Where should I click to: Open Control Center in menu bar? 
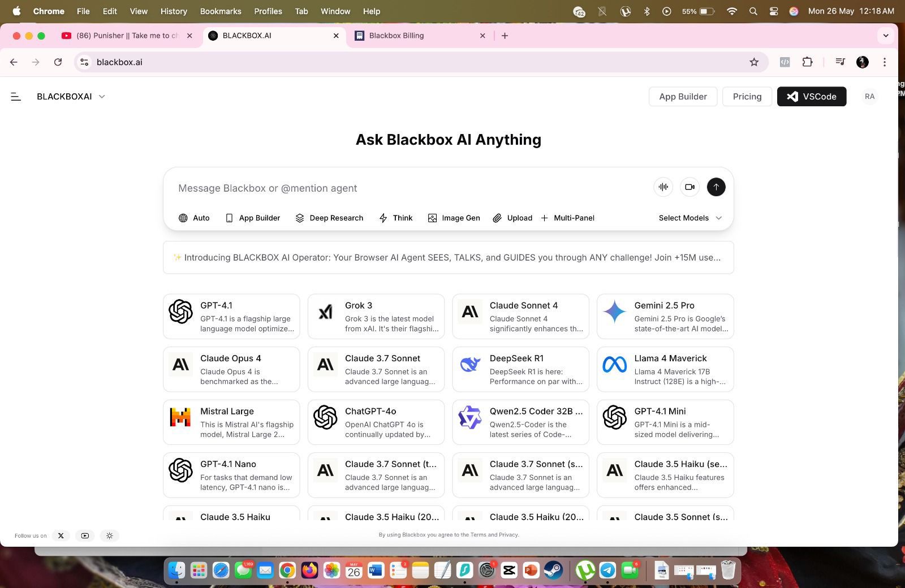pyautogui.click(x=774, y=11)
